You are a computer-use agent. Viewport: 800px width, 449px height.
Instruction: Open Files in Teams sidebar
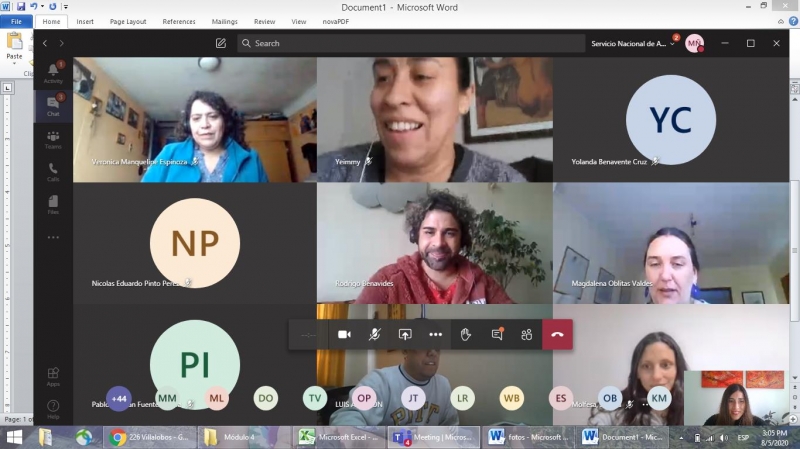click(53, 204)
